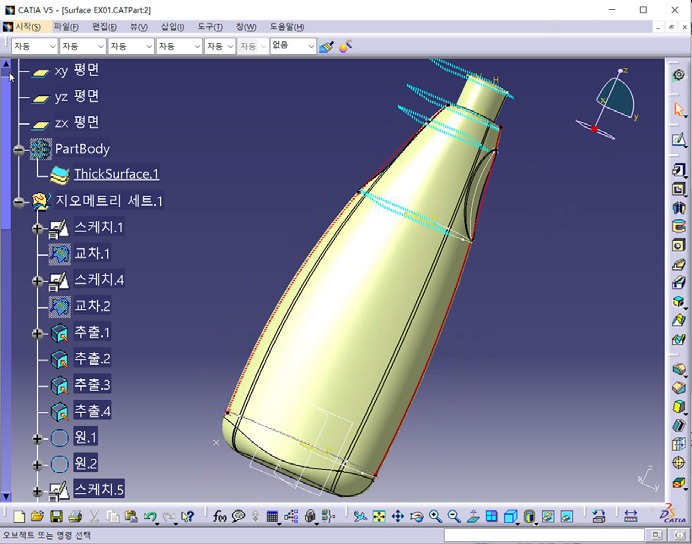
Task: Click the Select arrow tool in right toolbar
Action: [679, 108]
